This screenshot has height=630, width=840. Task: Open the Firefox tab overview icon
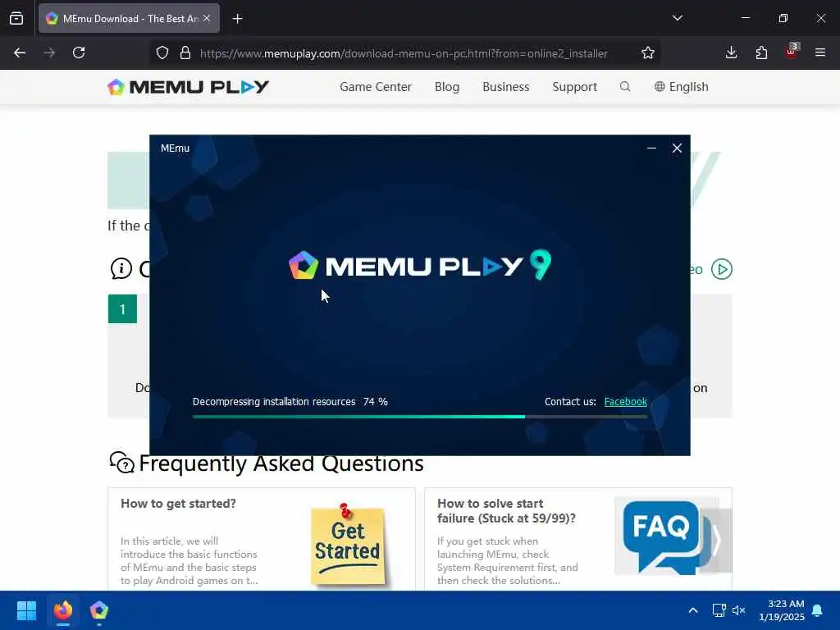coord(16,18)
